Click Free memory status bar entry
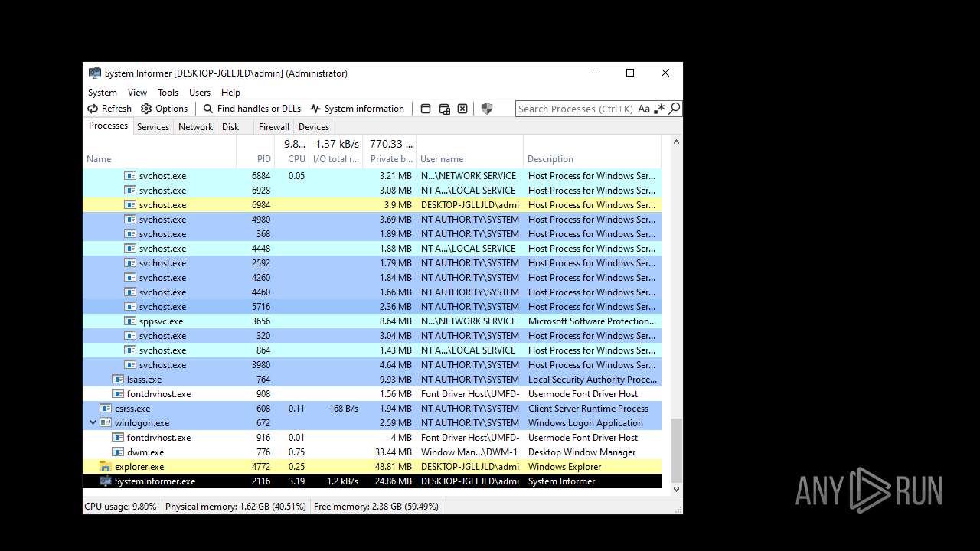 [x=376, y=507]
